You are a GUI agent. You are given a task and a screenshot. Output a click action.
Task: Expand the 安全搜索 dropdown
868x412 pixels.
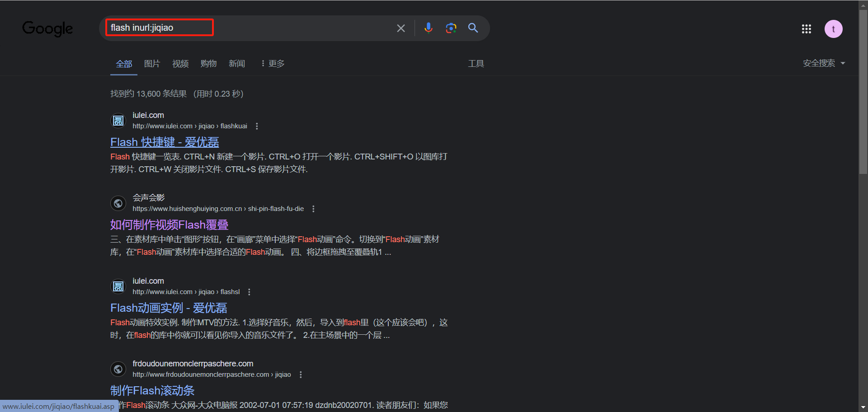pyautogui.click(x=824, y=63)
